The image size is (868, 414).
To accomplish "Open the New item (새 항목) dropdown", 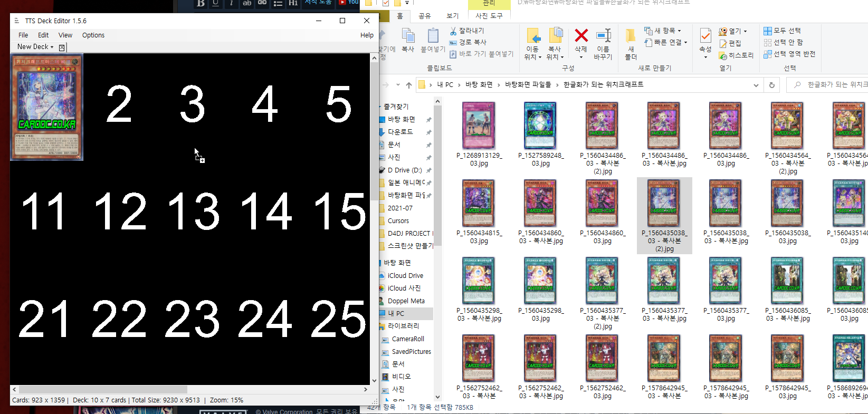I will (663, 31).
